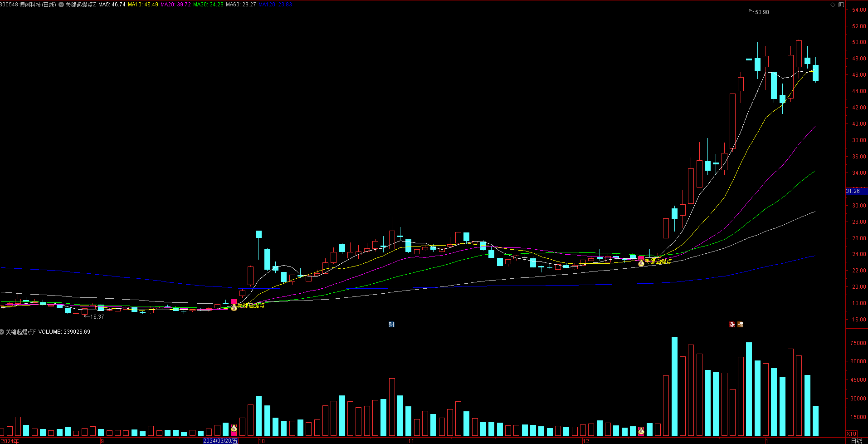Click the 涨 limit-up marker icon
The width and height of the screenshot is (868, 444).
pyautogui.click(x=732, y=324)
